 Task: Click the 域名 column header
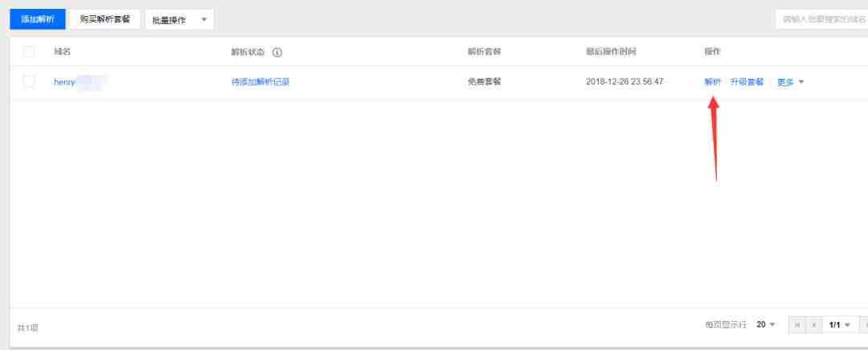point(62,52)
